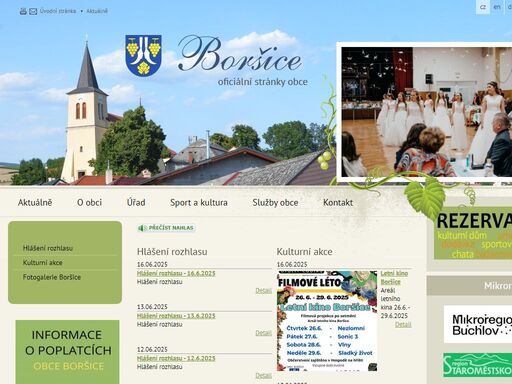
Task: Click the envelope email icon
Action: [33, 12]
